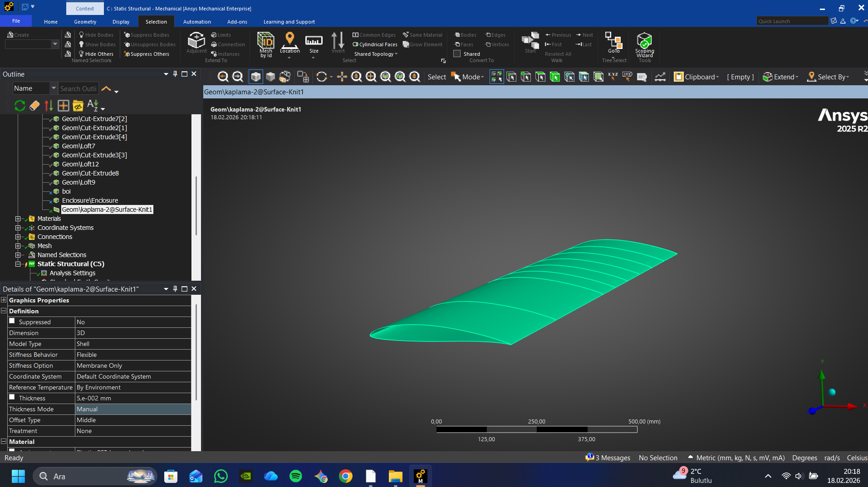Viewport: 868px width, 487px height.
Task: Click the Hide Others button
Action: pos(96,54)
